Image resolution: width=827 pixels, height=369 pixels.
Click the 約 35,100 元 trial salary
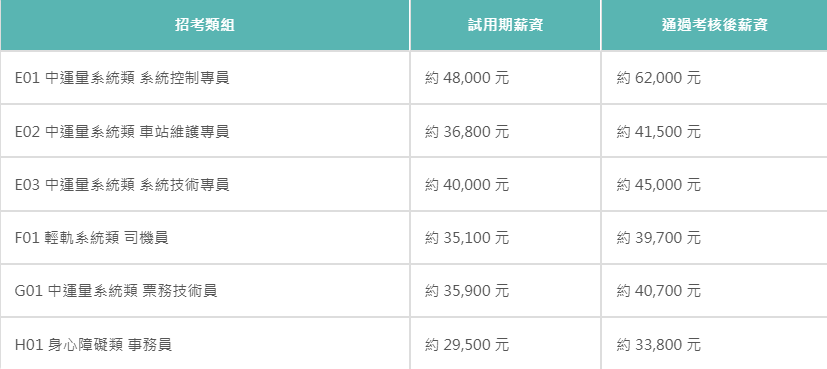pos(467,238)
